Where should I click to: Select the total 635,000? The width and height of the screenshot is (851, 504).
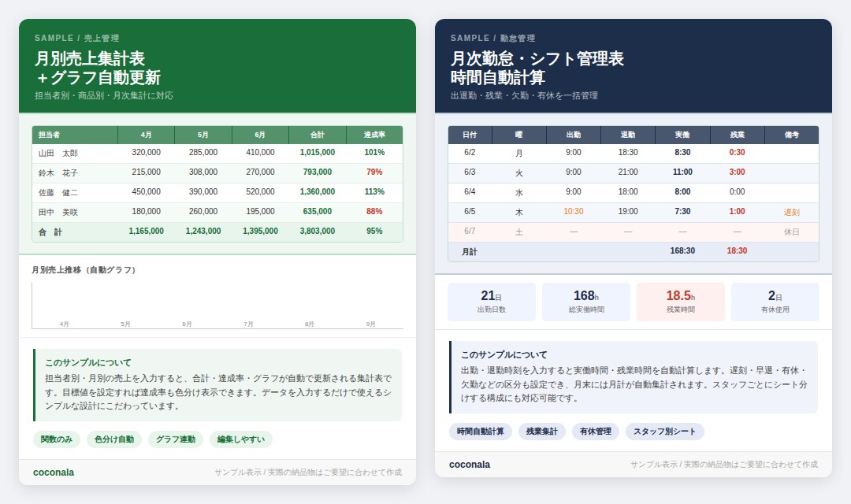click(x=318, y=211)
